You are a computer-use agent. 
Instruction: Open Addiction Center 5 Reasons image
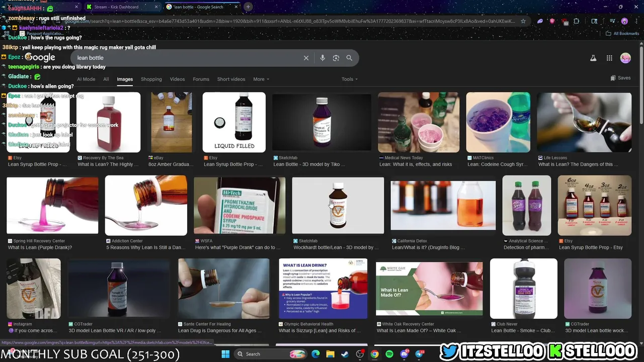click(146, 205)
